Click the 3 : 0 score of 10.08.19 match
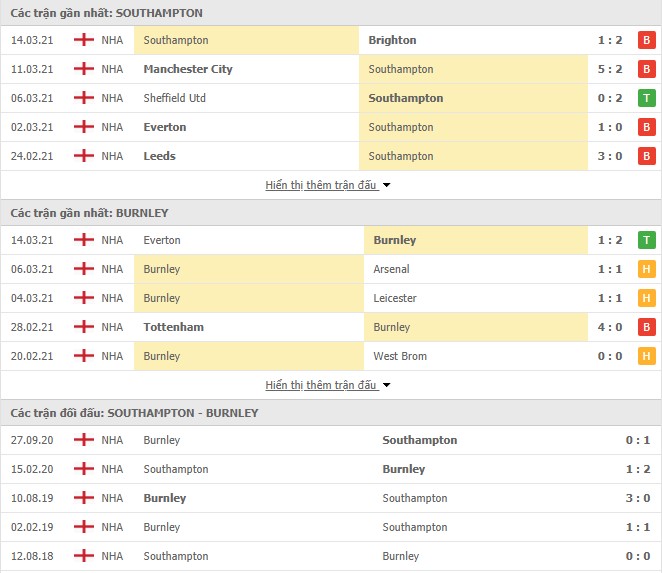This screenshot has width=662, height=573. 638,498
